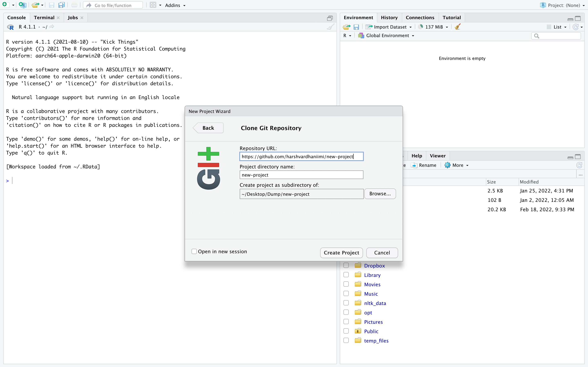This screenshot has height=367, width=588.
Task: Switch to the Terminal tab
Action: click(44, 17)
